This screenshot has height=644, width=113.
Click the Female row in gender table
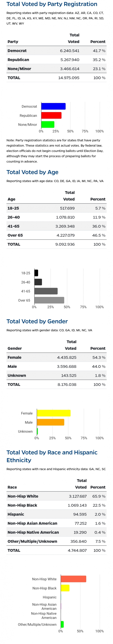click(x=56, y=357)
